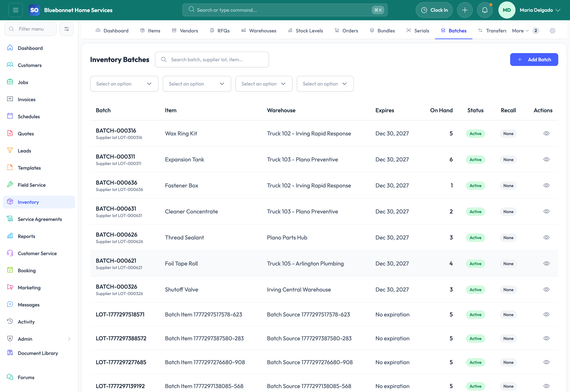
Task: Open the inventory Dashboard tab
Action: (112, 31)
